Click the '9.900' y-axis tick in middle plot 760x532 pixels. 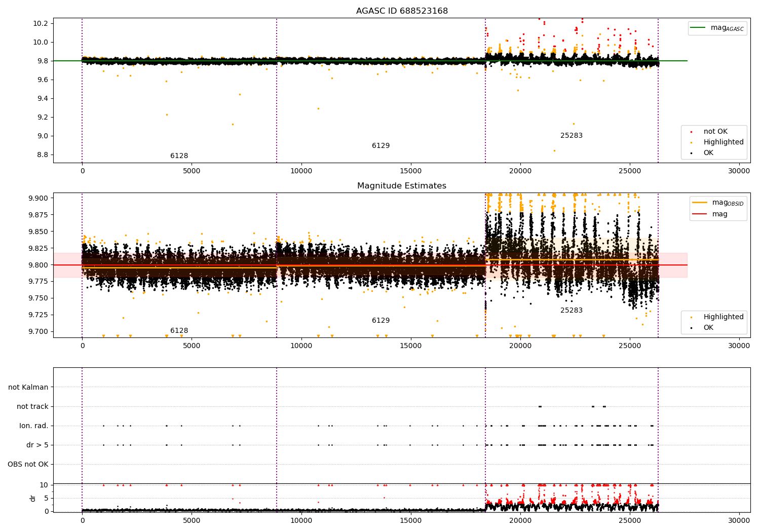tap(38, 198)
